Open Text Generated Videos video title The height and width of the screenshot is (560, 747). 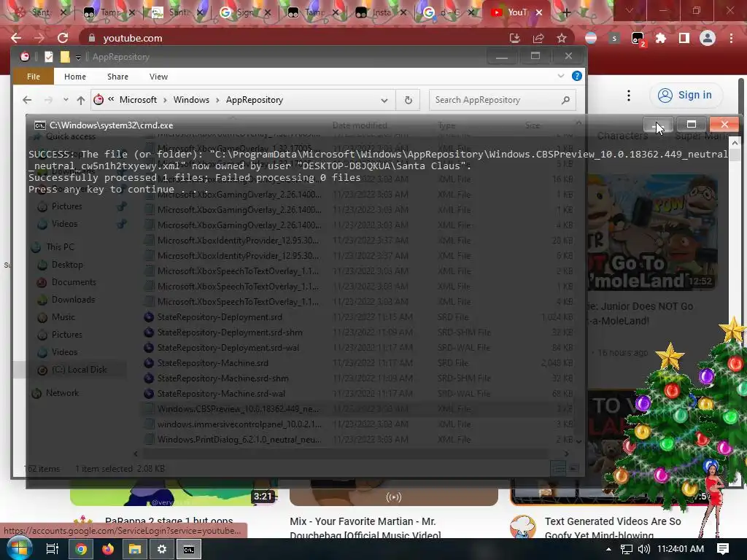point(613,528)
